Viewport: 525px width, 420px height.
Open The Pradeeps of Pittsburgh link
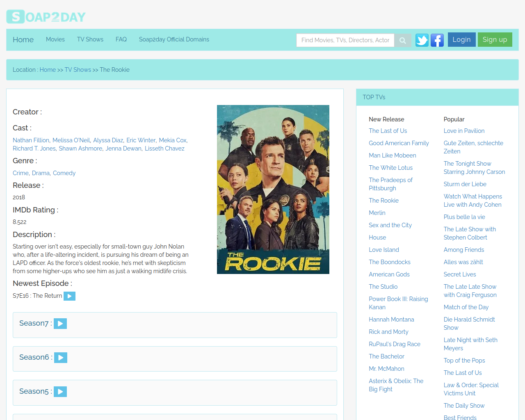coord(390,184)
